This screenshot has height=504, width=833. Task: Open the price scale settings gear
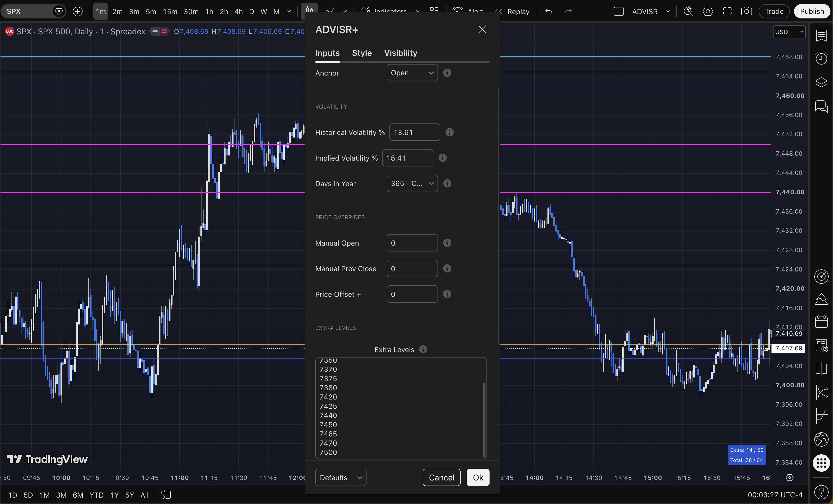coord(789,477)
